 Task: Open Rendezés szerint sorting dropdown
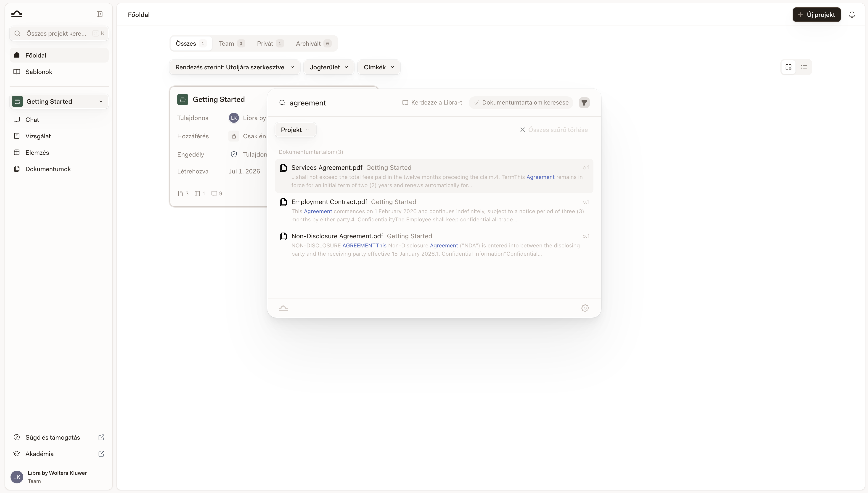coord(235,67)
